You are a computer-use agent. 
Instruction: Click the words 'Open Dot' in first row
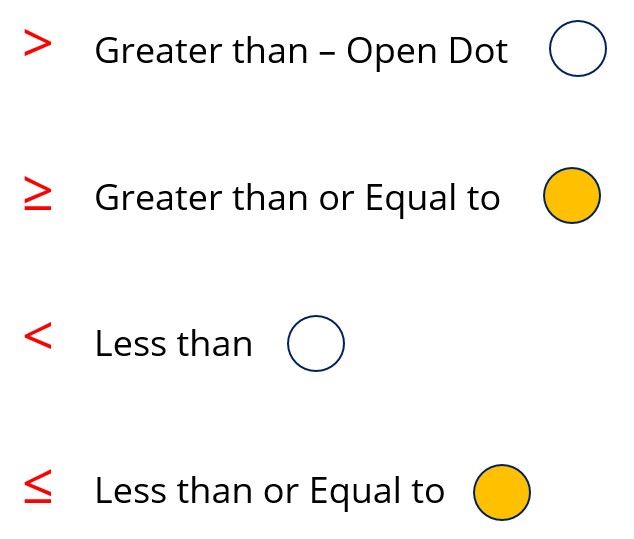[427, 52]
